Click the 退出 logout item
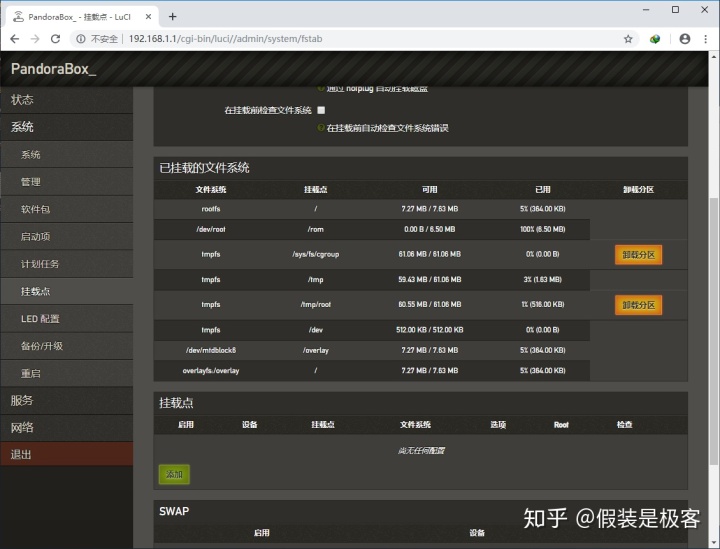 tap(67, 454)
